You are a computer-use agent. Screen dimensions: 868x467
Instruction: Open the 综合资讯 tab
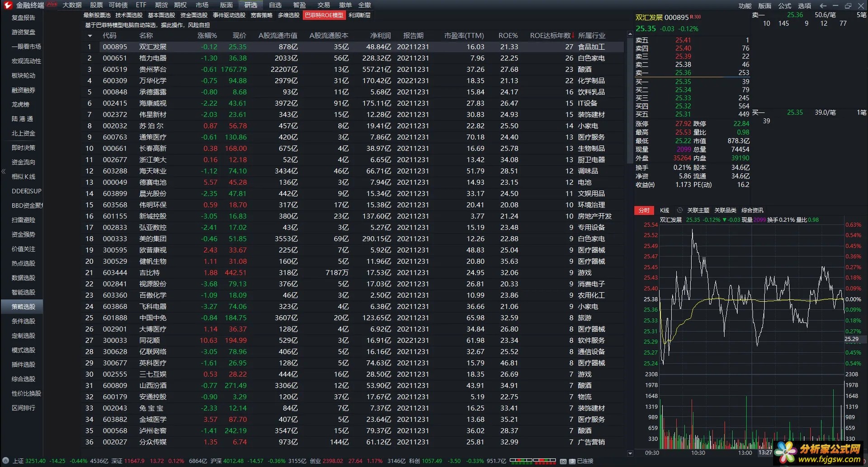(x=752, y=210)
